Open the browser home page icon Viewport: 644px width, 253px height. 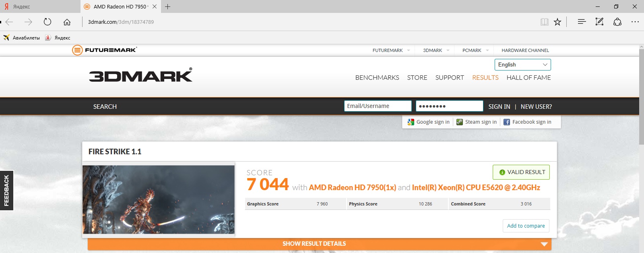coord(67,22)
